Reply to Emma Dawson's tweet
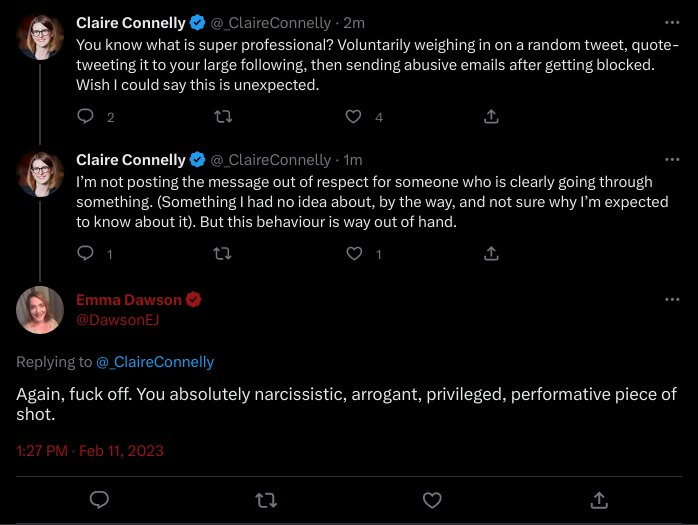698x525 pixels. [x=99, y=500]
